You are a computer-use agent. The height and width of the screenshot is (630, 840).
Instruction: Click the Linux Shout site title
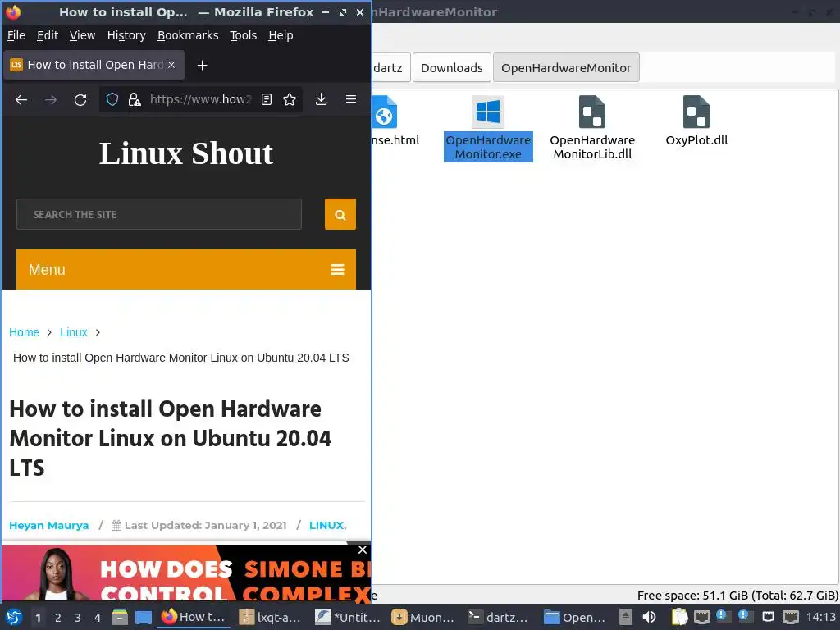click(x=186, y=153)
